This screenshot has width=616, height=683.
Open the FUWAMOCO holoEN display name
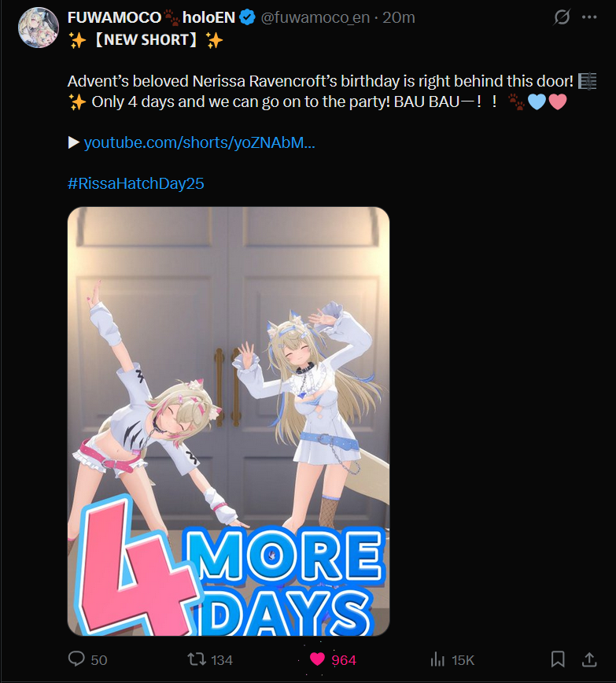click(151, 17)
